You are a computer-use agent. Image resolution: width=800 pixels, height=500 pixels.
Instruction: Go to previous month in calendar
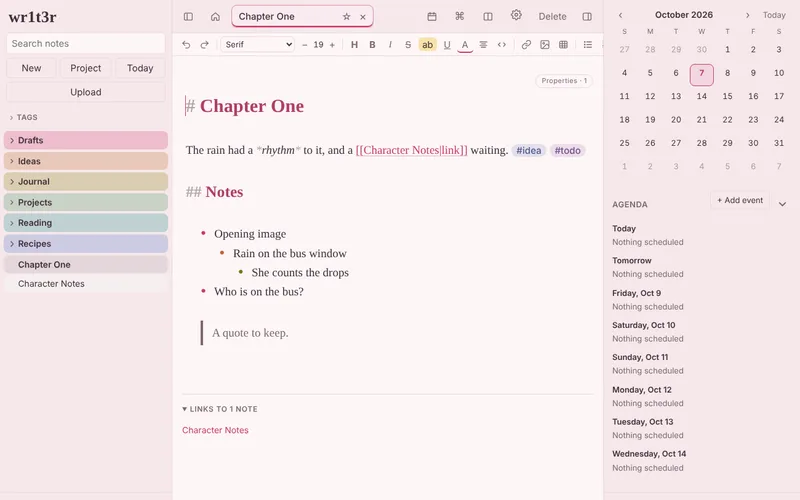(x=620, y=15)
